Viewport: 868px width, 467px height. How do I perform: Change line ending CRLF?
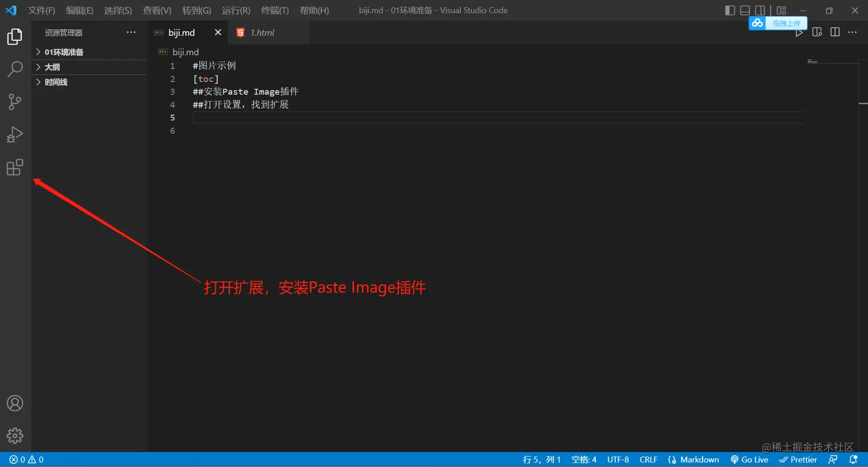pos(648,460)
